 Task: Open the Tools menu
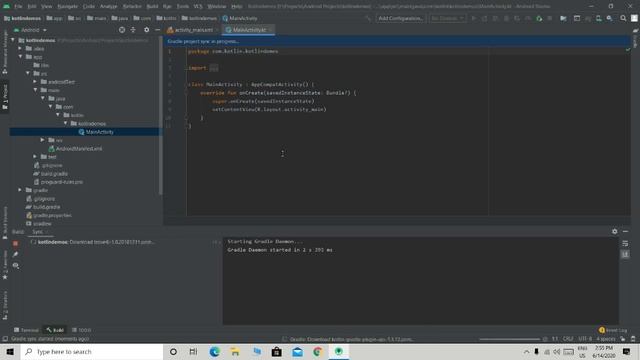click(x=182, y=7)
